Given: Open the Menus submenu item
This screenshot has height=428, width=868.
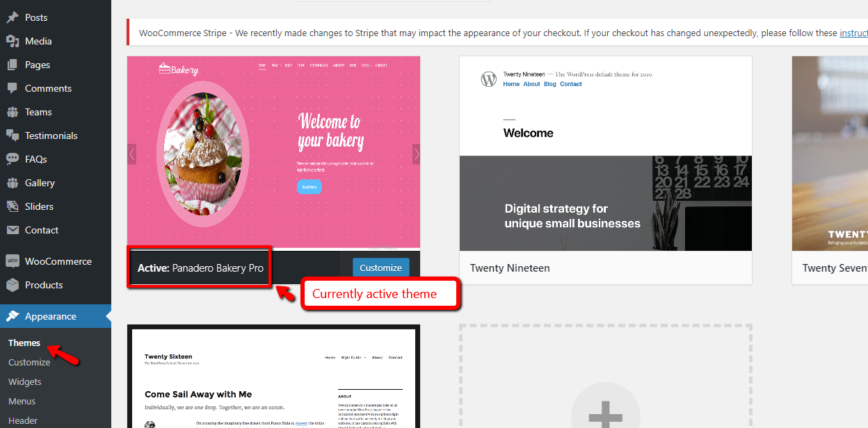Looking at the screenshot, I should [22, 401].
